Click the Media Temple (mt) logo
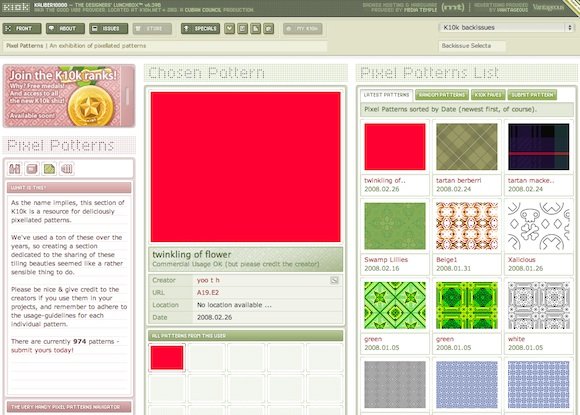Screen dimensions: 580x415 [453, 7]
